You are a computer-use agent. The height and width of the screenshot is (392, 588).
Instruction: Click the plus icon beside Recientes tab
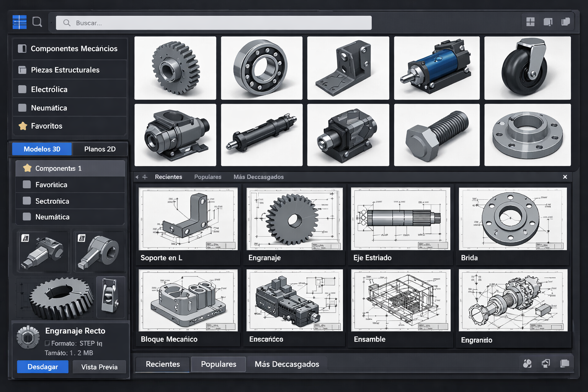[x=145, y=177]
